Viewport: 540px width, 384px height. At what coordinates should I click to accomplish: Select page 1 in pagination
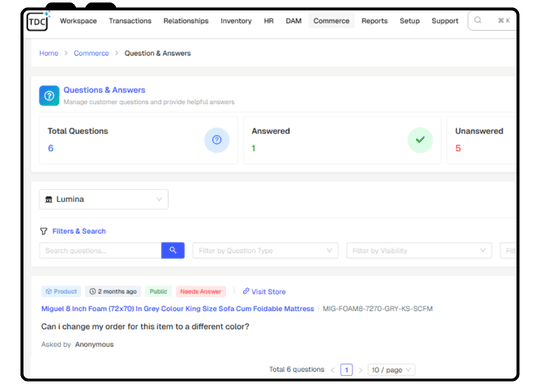(346, 370)
